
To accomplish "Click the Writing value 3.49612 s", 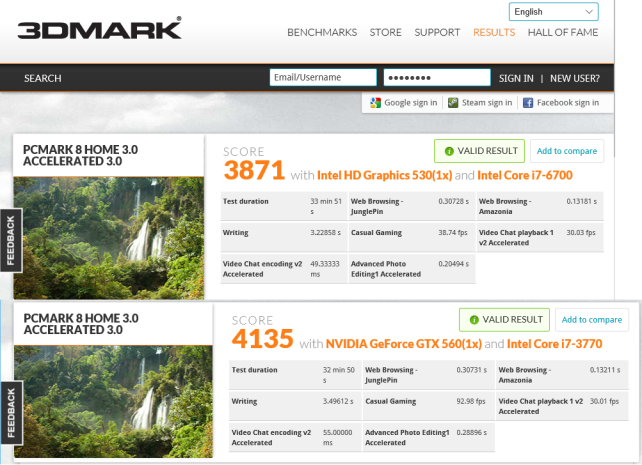I will tap(338, 401).
